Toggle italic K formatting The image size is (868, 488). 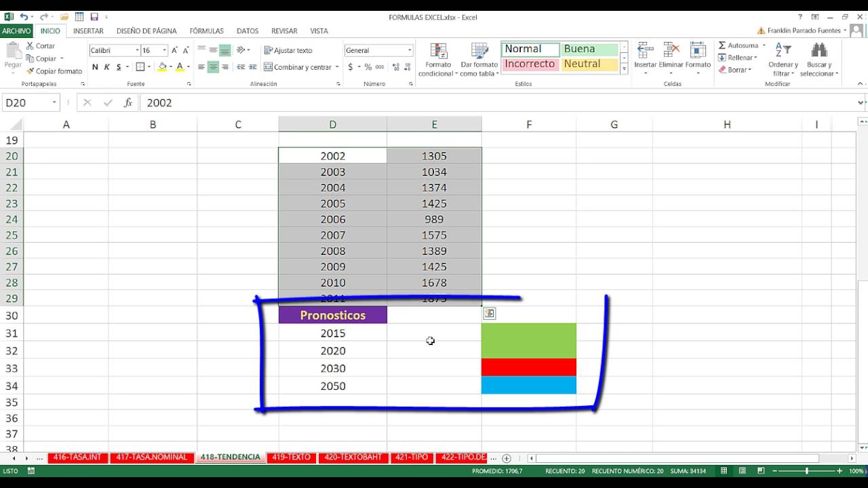click(107, 67)
